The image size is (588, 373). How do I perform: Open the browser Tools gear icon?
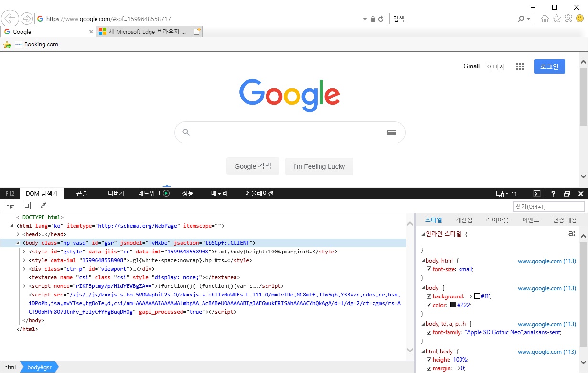(568, 19)
